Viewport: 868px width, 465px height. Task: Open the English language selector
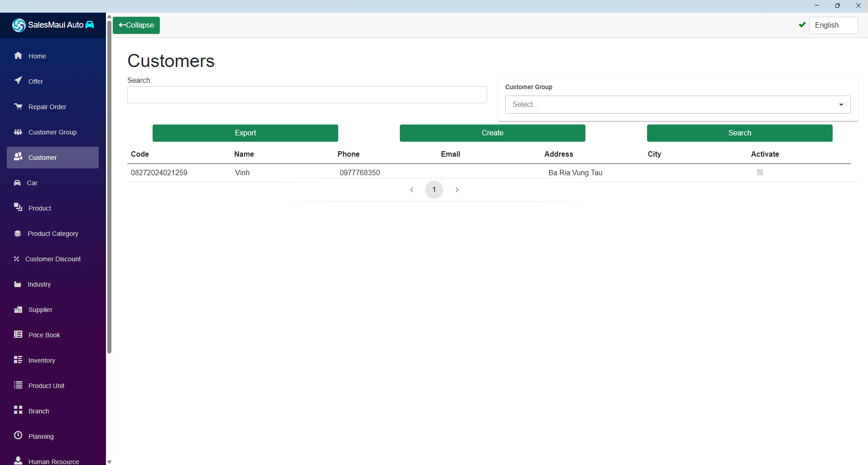pyautogui.click(x=833, y=25)
